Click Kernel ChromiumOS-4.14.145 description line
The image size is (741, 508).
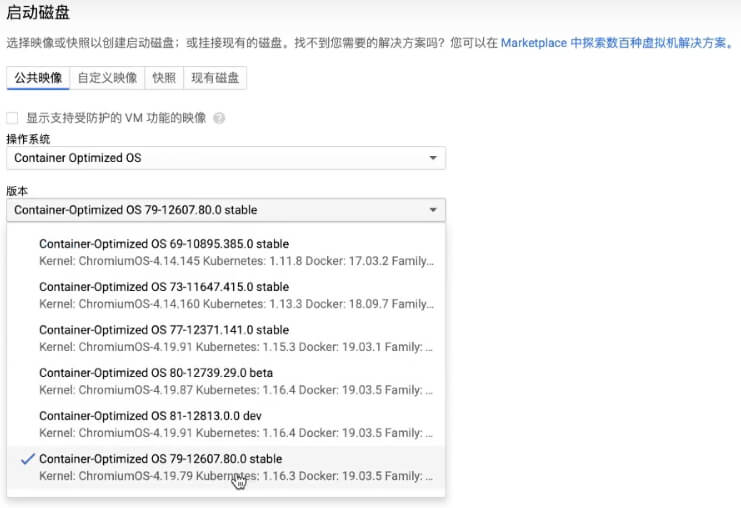(236, 261)
